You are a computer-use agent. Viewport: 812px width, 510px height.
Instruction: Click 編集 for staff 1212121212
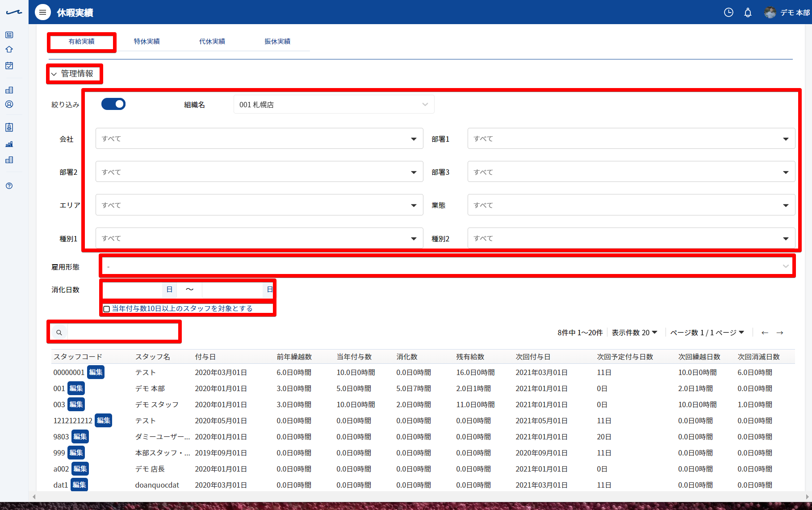103,421
